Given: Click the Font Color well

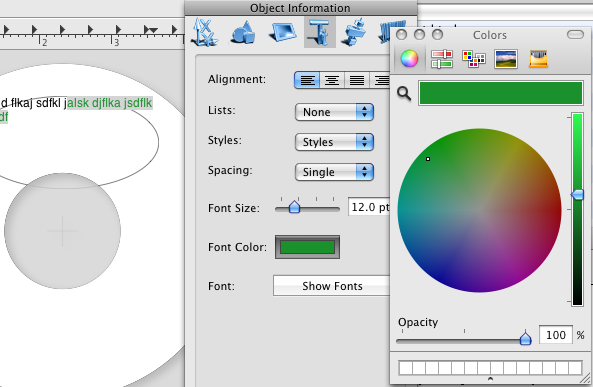Looking at the screenshot, I should coord(307,247).
